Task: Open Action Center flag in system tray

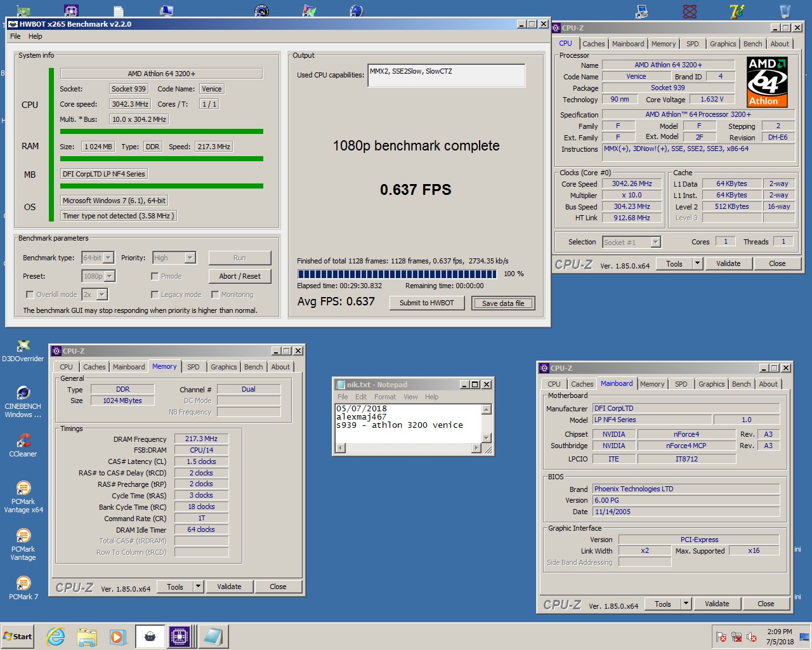Action: [x=721, y=637]
